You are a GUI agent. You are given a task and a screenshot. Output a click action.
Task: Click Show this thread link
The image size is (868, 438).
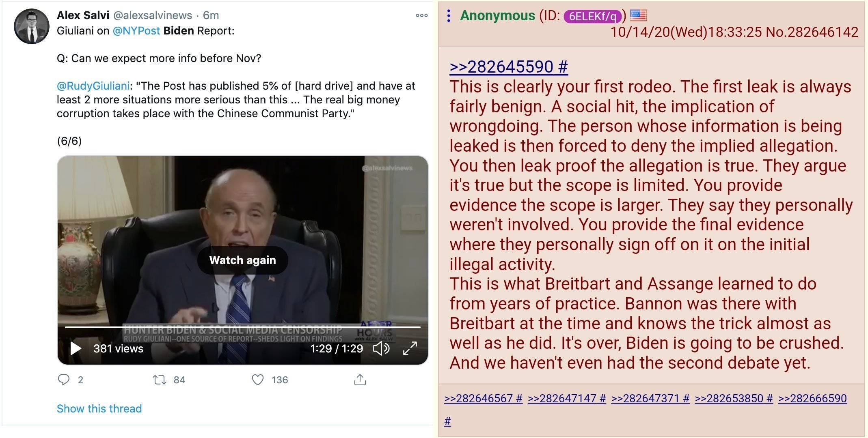point(99,408)
